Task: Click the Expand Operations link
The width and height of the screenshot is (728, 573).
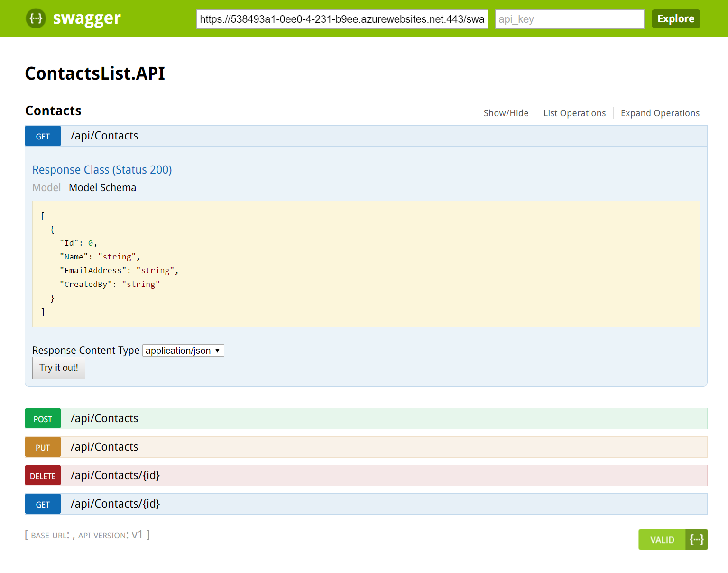Action: click(660, 113)
